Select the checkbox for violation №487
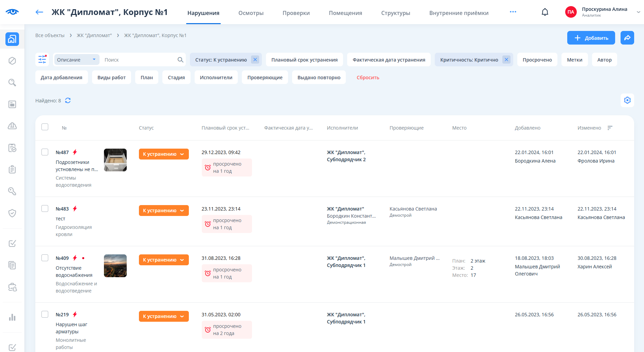This screenshot has width=644, height=352. 45,152
